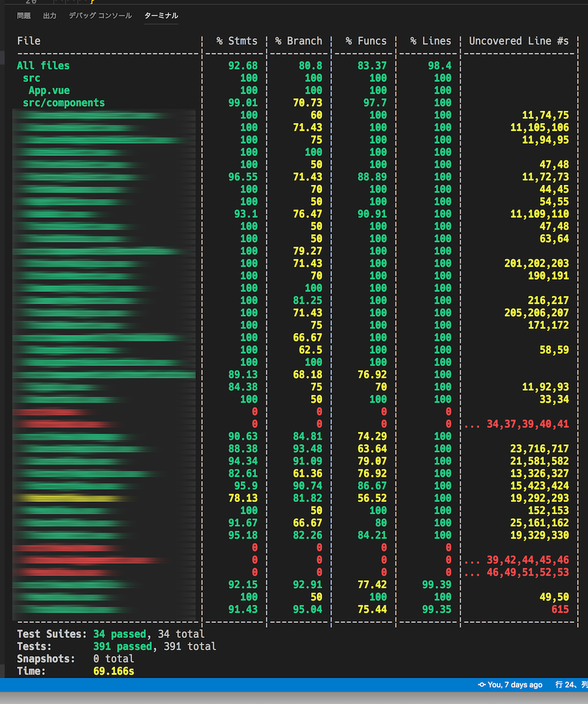Click functions value 56.52
This screenshot has width=588, height=704.
pos(372,498)
